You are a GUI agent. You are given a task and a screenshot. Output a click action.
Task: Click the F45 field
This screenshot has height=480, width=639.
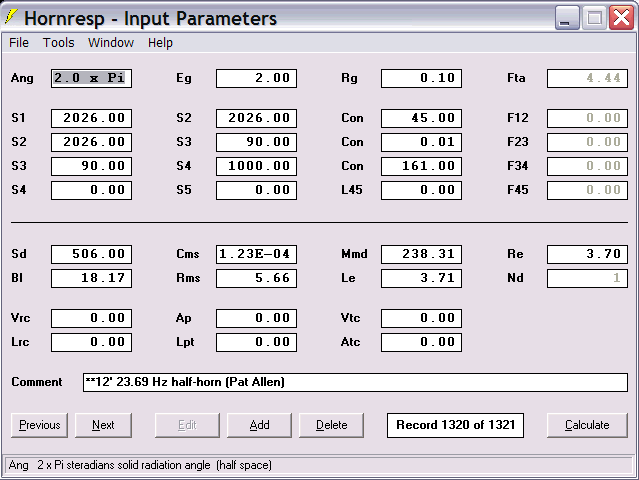pos(587,190)
